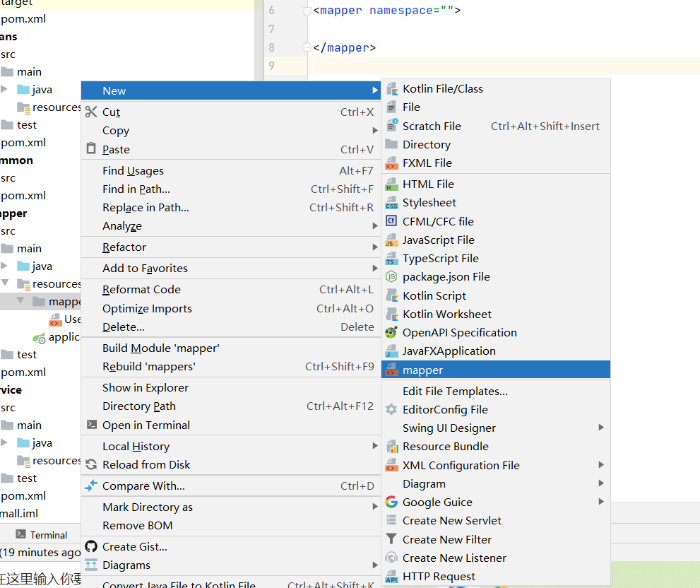
Task: Click the JavaScript File icon
Action: click(x=391, y=240)
